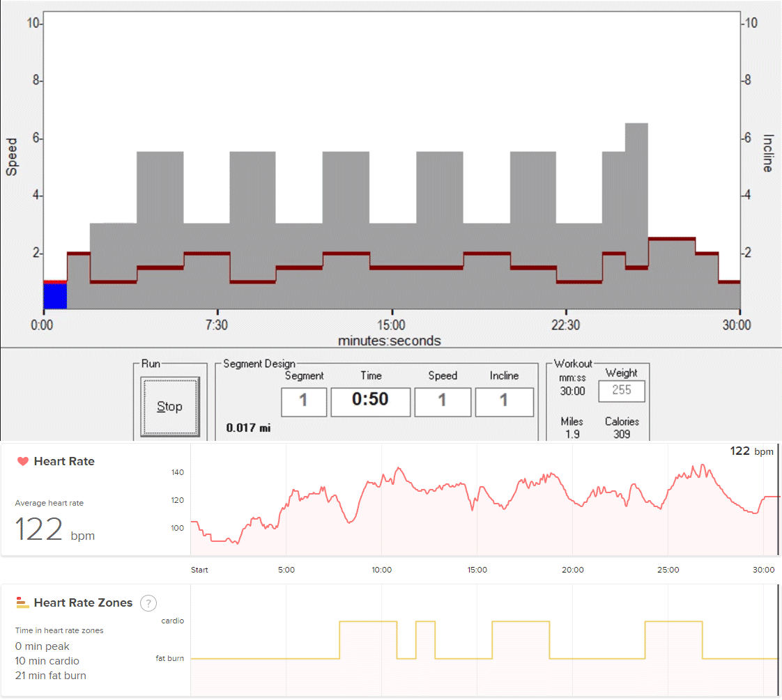782x700 pixels.
Task: Click the Heart Rate Zones title
Action: coord(83,603)
